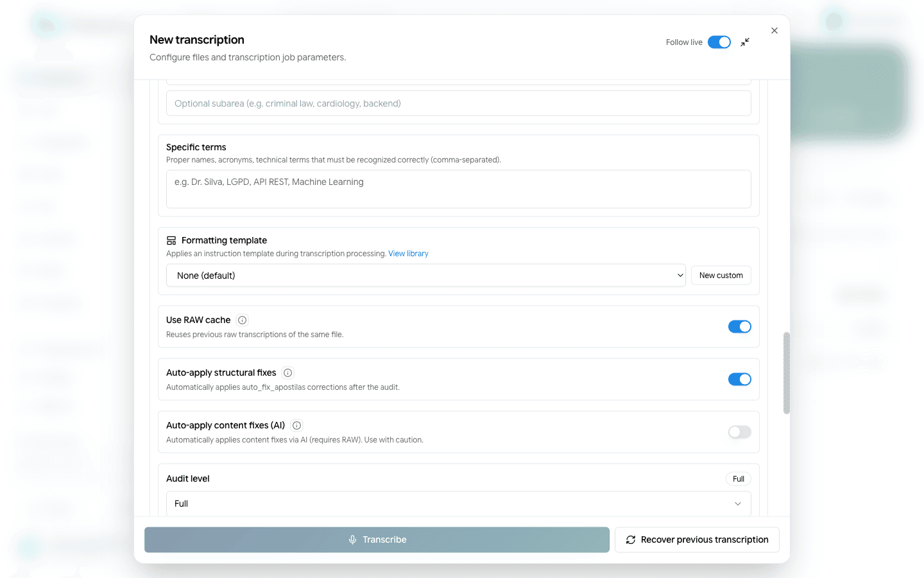The image size is (924, 578).
Task: Click the Formatting template layout icon
Action: [171, 241]
